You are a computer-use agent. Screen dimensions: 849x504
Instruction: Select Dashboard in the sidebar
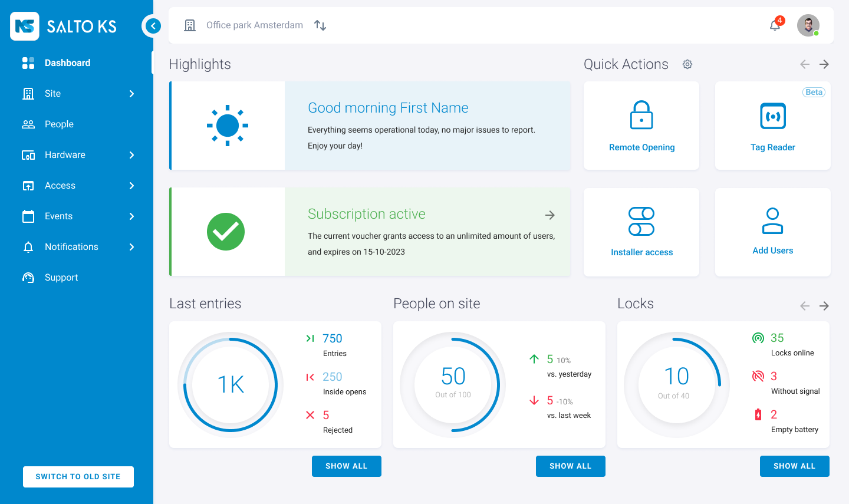click(67, 63)
